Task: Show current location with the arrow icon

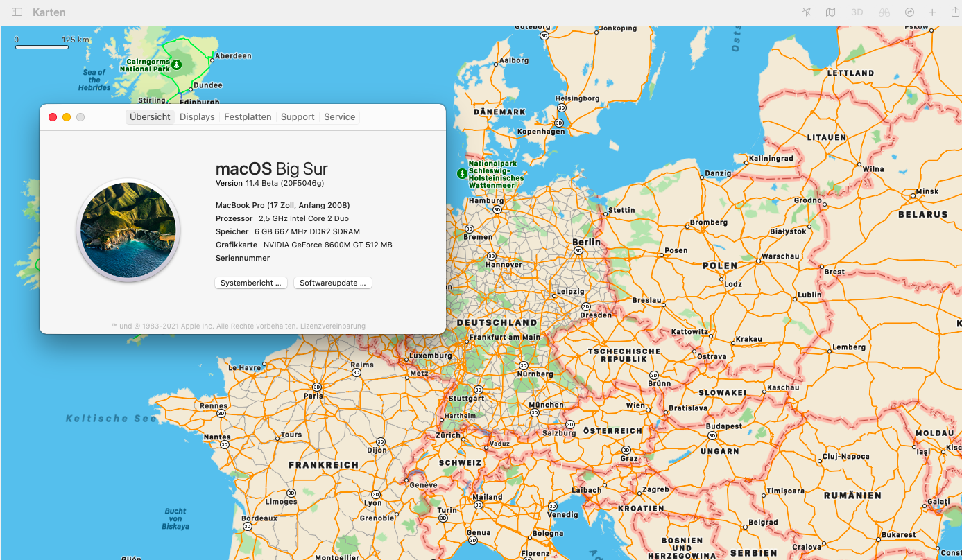Action: 806,12
